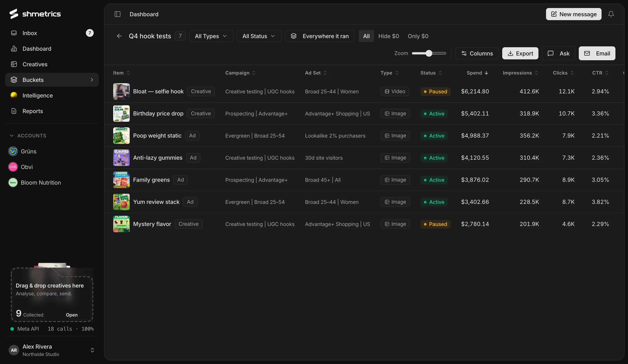Open the All Types dropdown
This screenshot has height=364, width=628.
tap(211, 36)
